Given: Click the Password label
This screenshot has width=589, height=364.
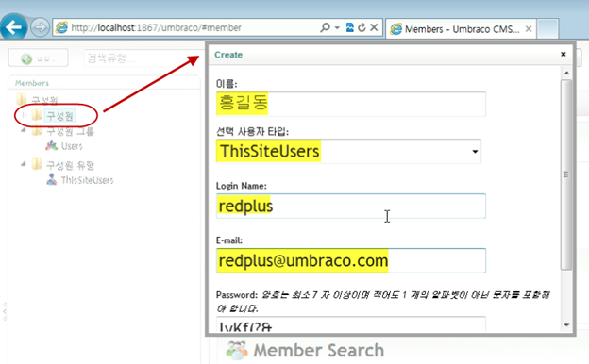Looking at the screenshot, I should click(x=237, y=295).
